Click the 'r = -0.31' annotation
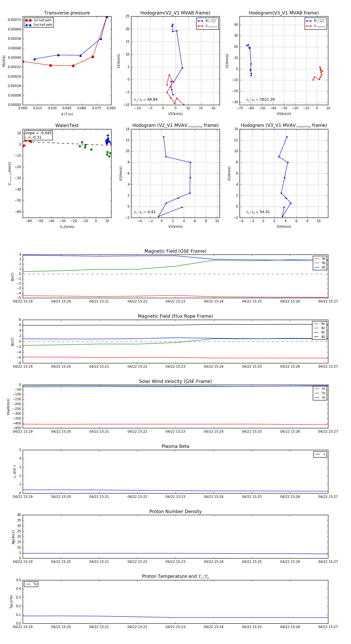Viewport: 351px width, 644px height. click(x=33, y=137)
